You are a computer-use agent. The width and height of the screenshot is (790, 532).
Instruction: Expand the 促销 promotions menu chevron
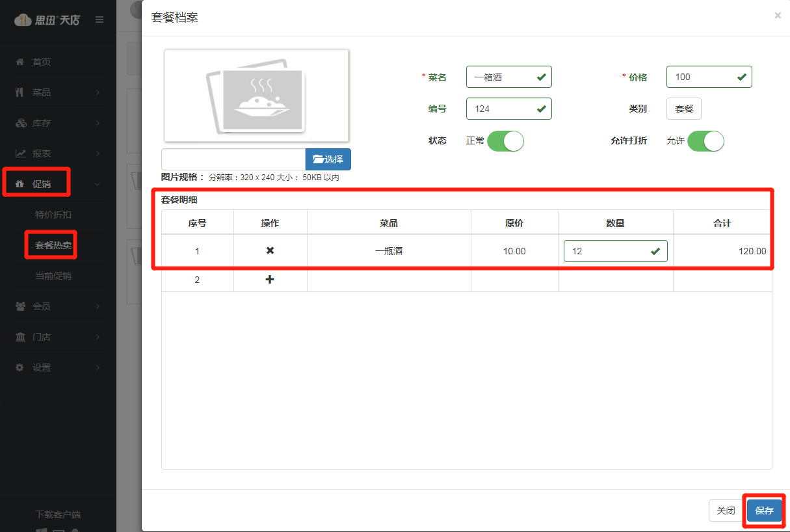pos(98,183)
